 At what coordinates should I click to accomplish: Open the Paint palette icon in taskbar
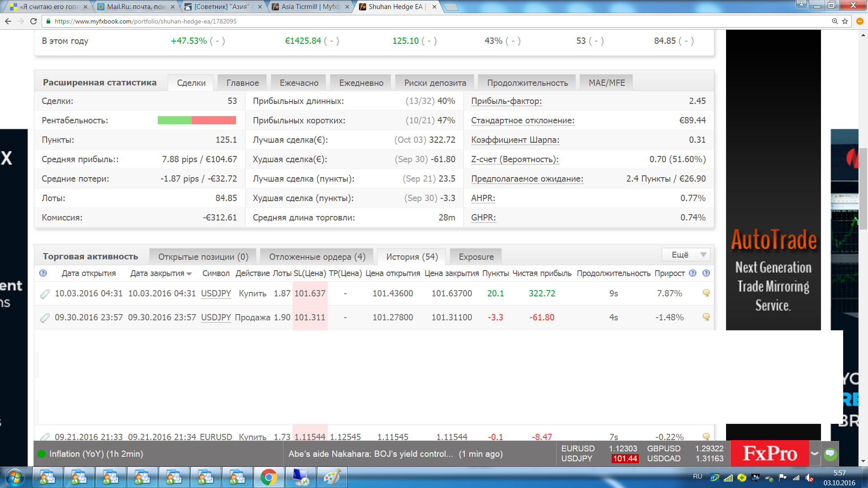point(332,477)
